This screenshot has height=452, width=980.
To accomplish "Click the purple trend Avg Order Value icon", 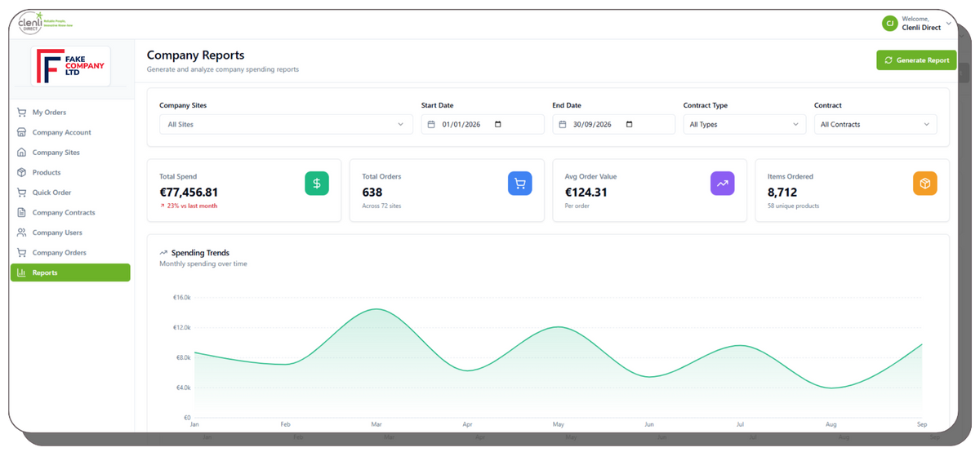I will point(722,184).
